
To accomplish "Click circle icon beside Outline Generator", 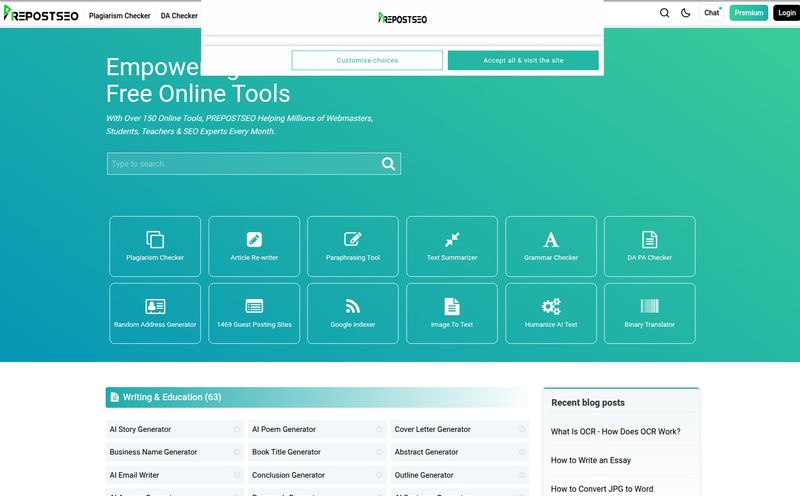I will coord(521,475).
